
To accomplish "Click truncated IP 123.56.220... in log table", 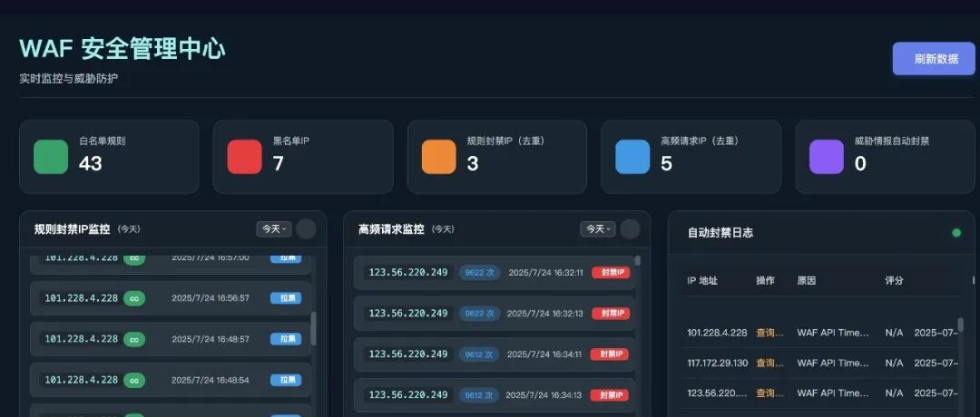I will pyautogui.click(x=717, y=393).
